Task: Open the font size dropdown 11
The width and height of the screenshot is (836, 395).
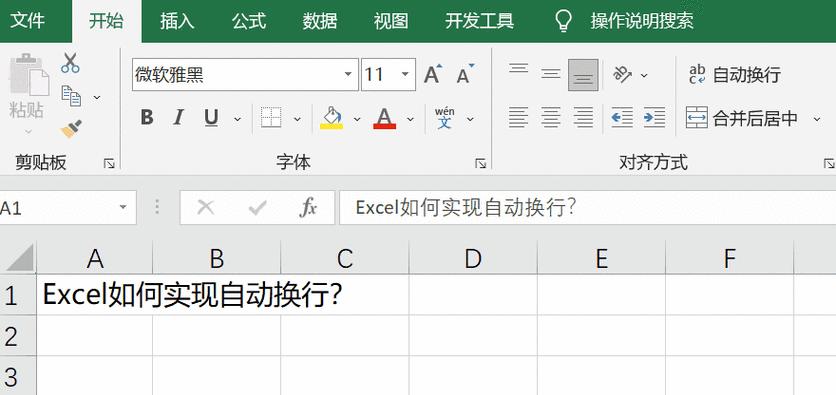Action: click(405, 74)
